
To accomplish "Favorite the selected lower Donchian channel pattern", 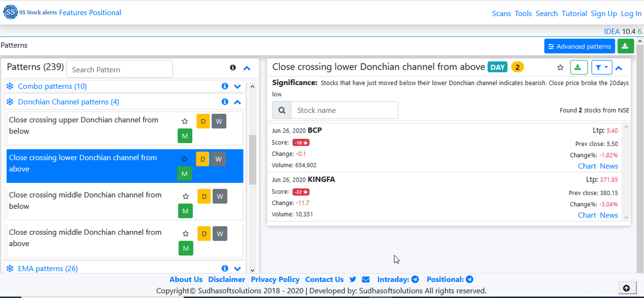I will pyautogui.click(x=185, y=159).
